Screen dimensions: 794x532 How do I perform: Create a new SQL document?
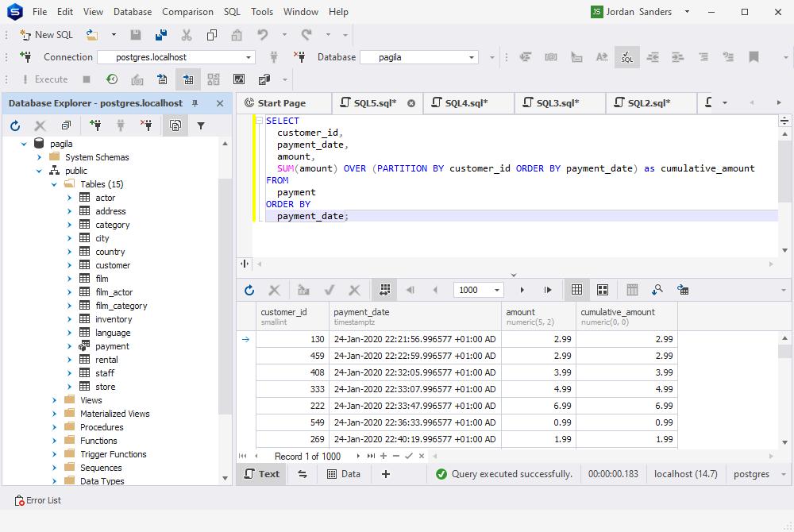pos(46,35)
